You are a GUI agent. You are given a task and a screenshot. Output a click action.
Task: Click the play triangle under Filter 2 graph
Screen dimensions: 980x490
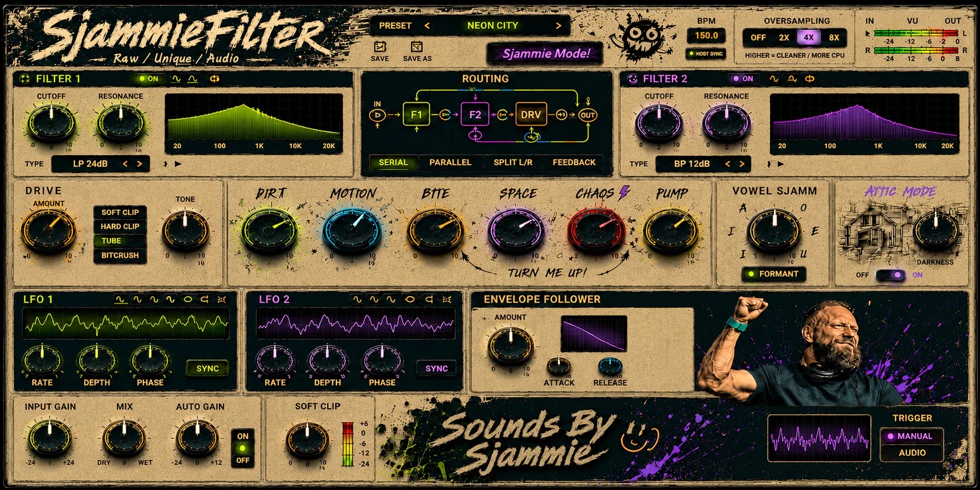point(781,164)
